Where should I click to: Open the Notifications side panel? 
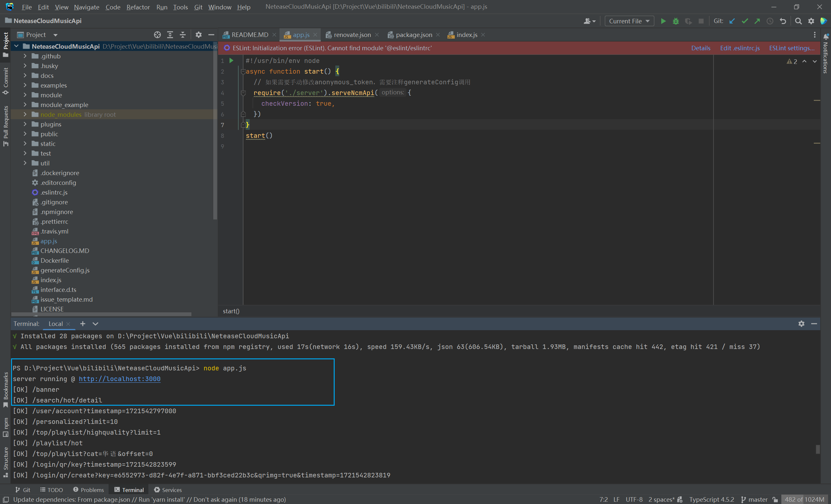(x=825, y=54)
